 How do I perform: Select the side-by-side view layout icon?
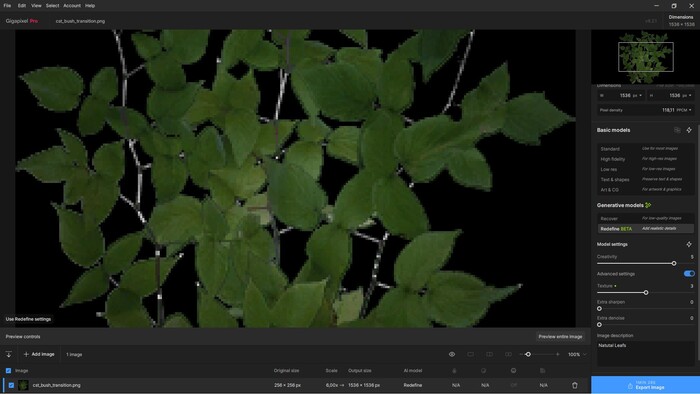point(508,354)
